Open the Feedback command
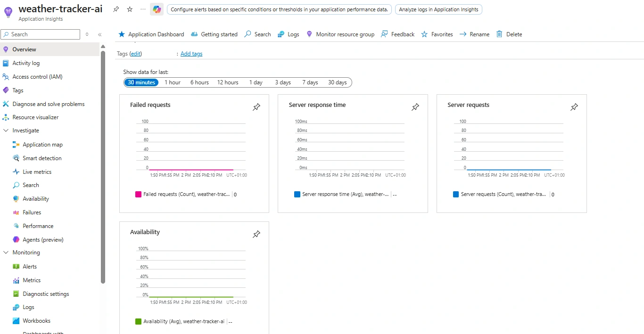This screenshot has height=334, width=644. [x=397, y=34]
